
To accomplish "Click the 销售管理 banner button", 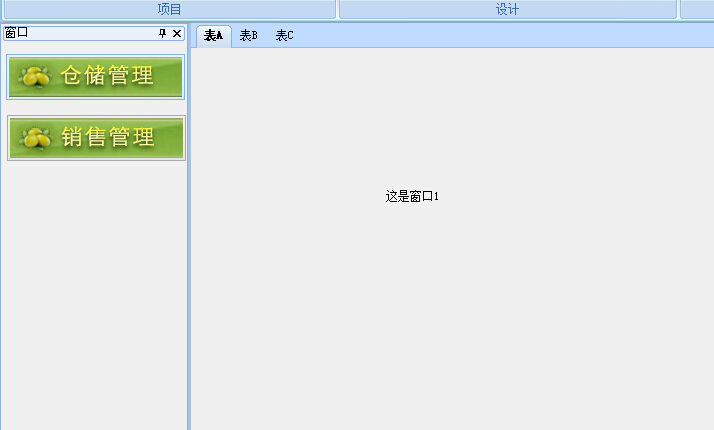I will coord(97,138).
